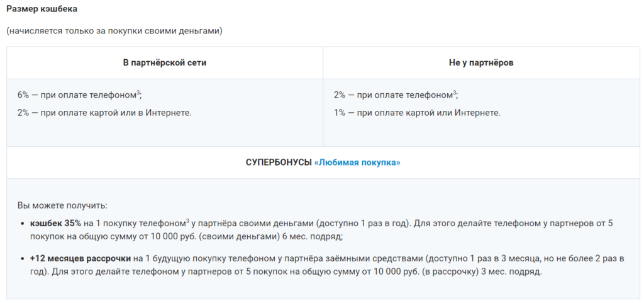Click the non-partner "2% — при оплате телефоном" line
This screenshot has height=303, width=644.
tap(393, 95)
